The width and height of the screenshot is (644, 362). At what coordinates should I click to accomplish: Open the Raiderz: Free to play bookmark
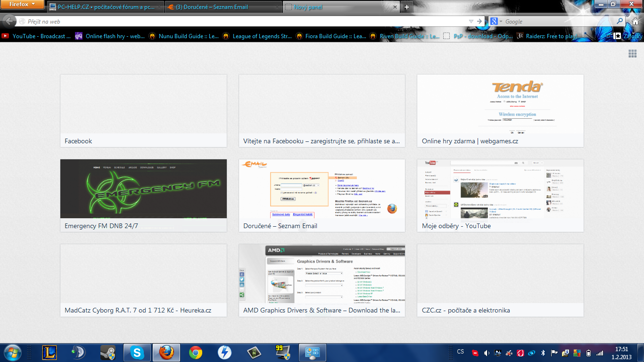click(x=547, y=36)
